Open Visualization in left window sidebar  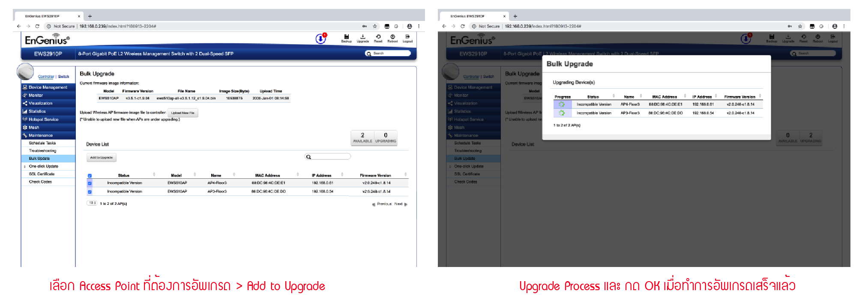(x=48, y=103)
